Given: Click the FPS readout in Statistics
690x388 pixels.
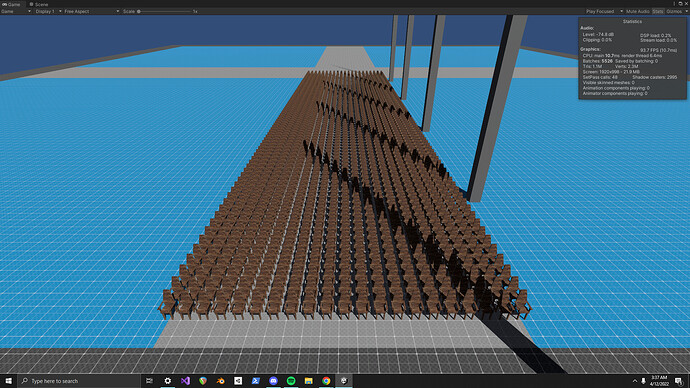Looking at the screenshot, I should (658, 50).
